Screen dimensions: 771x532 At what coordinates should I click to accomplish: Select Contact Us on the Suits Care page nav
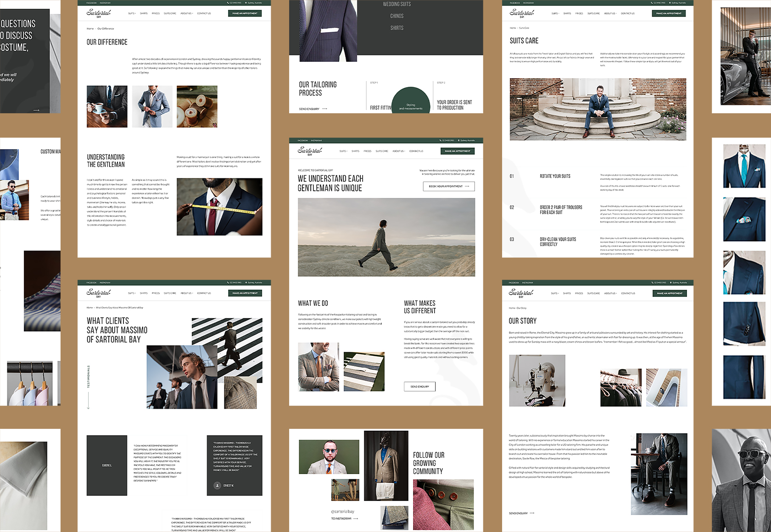(x=627, y=13)
